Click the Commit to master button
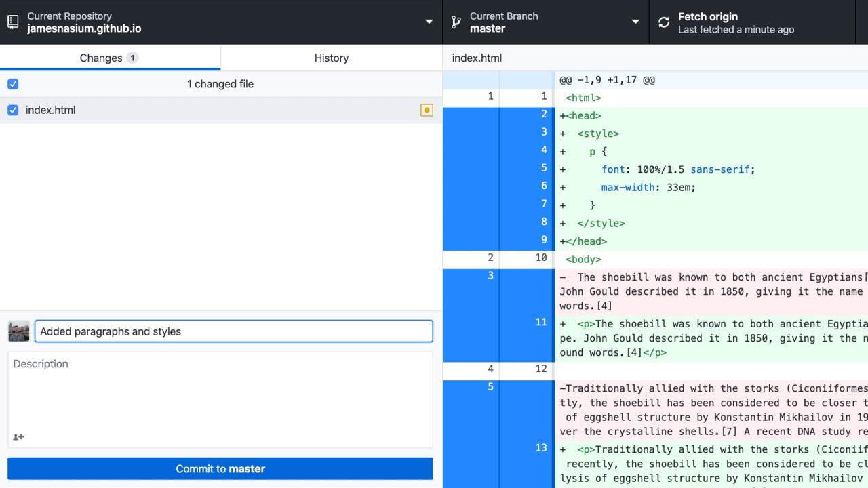 coord(220,468)
